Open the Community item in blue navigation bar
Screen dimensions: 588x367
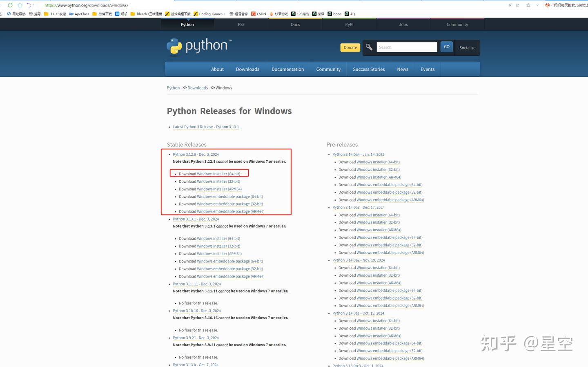328,69
